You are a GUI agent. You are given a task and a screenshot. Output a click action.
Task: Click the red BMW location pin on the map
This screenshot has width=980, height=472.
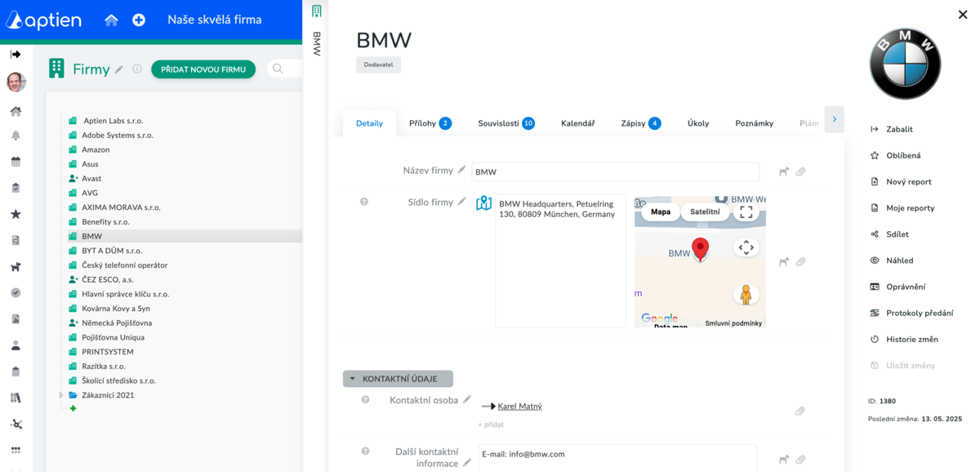[700, 249]
